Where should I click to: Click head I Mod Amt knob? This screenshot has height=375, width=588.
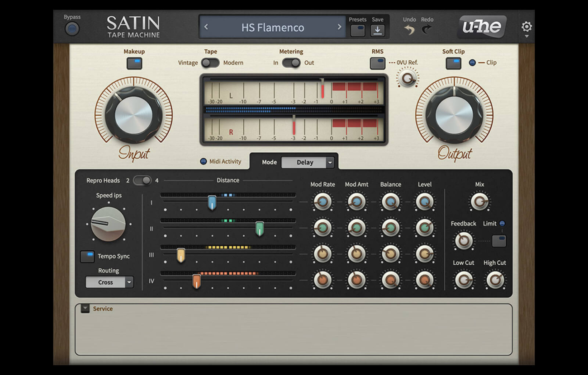(x=356, y=202)
